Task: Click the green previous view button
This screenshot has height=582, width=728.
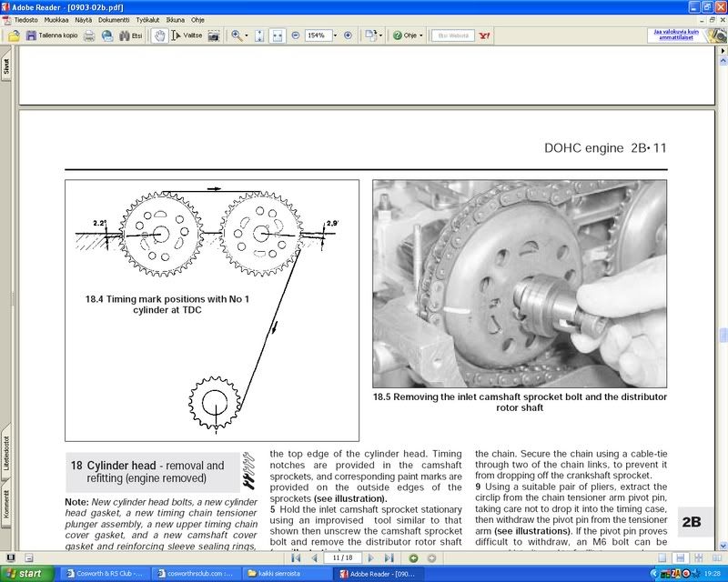Action: [413, 557]
